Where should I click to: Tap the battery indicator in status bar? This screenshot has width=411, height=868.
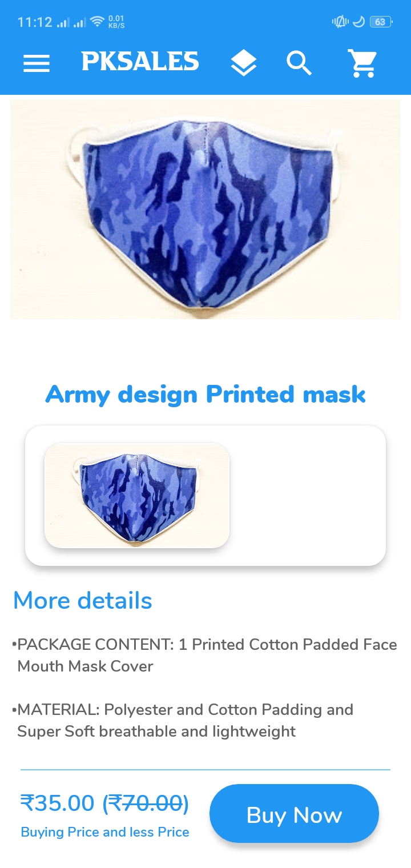coord(381,22)
